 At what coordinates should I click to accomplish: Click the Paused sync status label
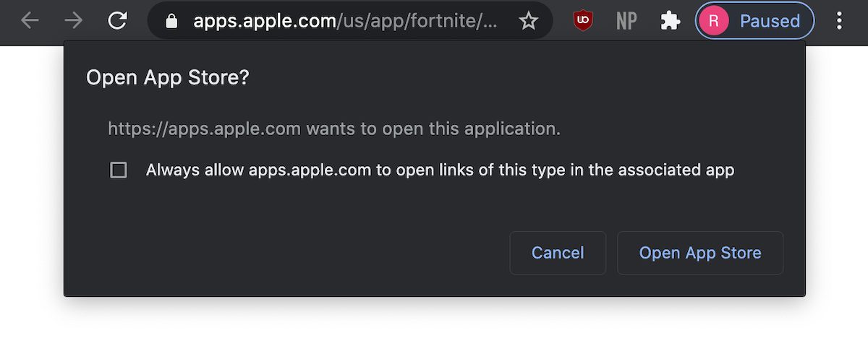click(770, 21)
